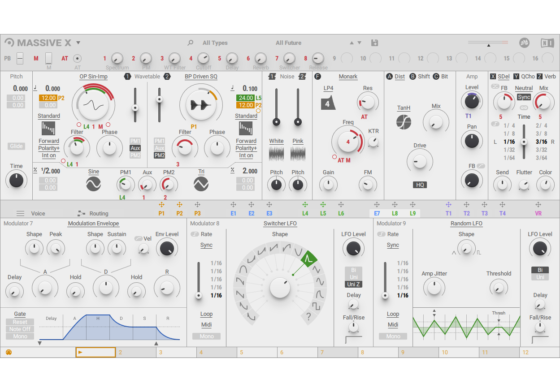Click the P1 modulation drag handle
The height and width of the screenshot is (392, 560).
(161, 205)
